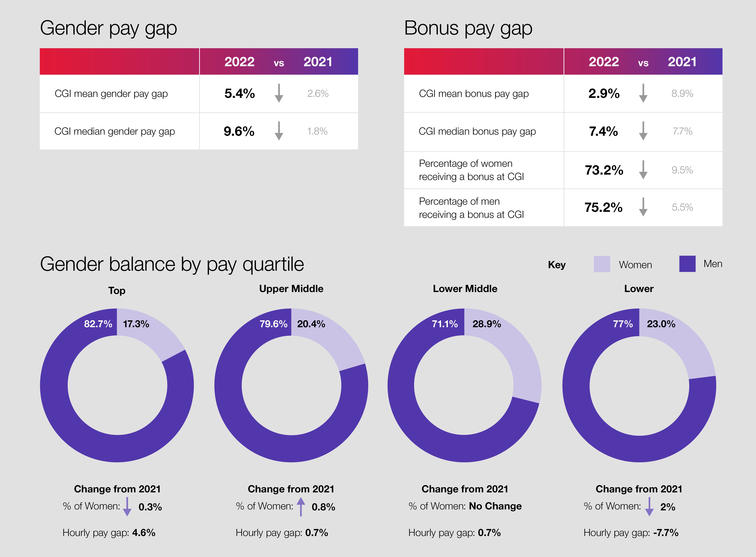
Task: Click the down arrow beside 5.4% mean gender gap
Action: point(279,93)
